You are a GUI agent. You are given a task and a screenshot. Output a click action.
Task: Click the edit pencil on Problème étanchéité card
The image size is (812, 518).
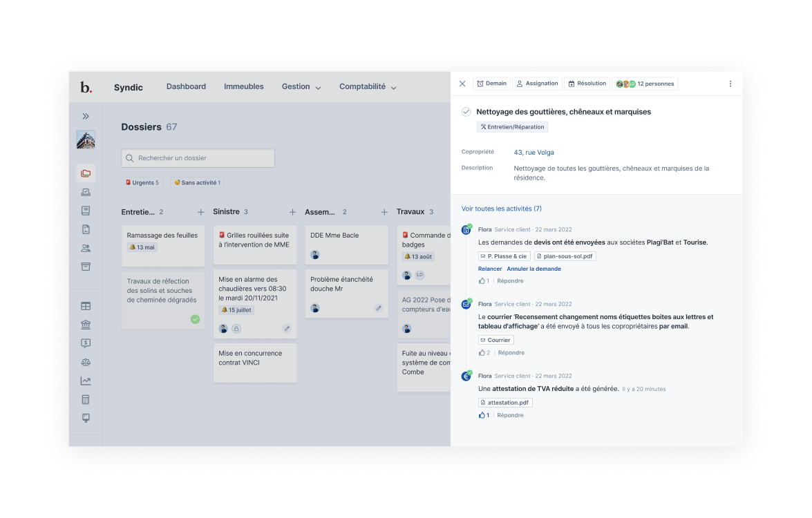click(379, 309)
